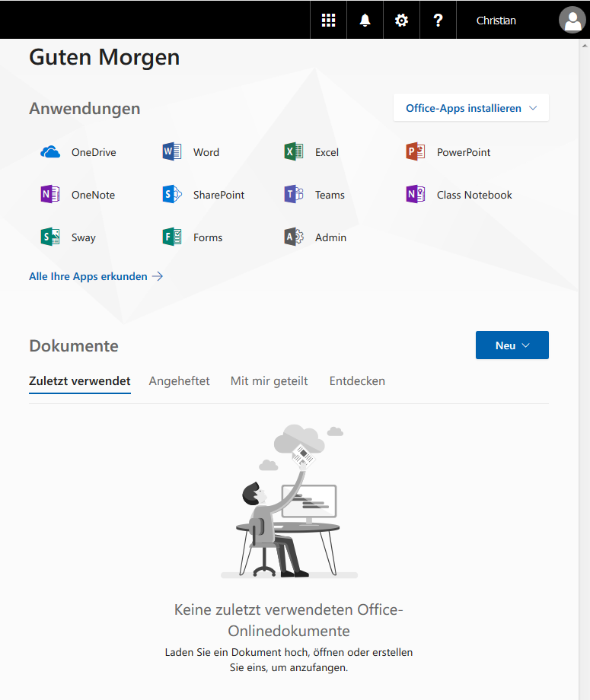Open Teams via its text label
Image resolution: width=590 pixels, height=700 pixels.
click(330, 195)
